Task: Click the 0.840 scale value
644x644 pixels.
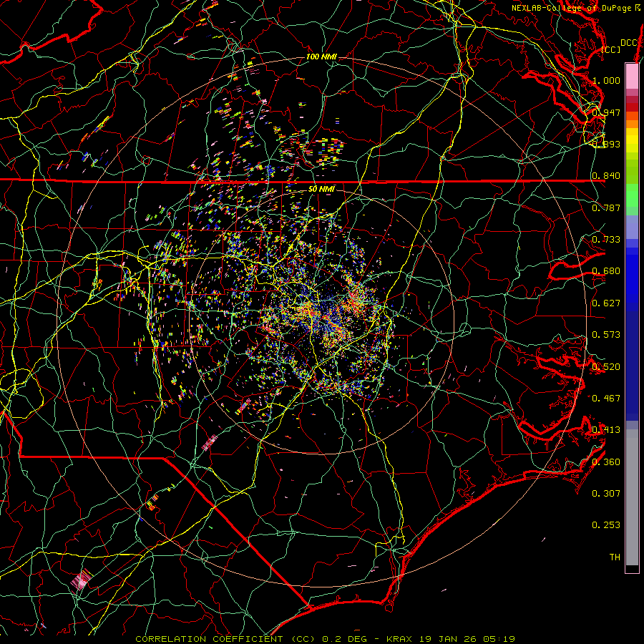Action: point(606,176)
